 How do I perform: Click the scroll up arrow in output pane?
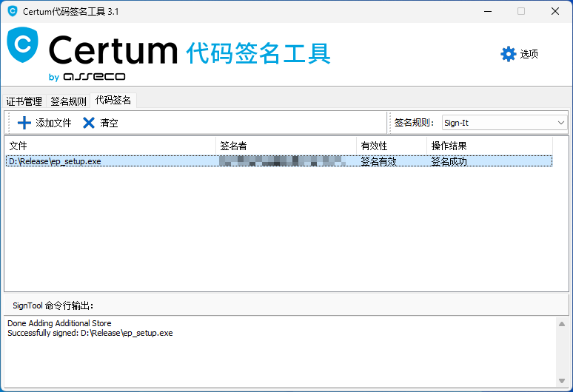click(x=562, y=324)
